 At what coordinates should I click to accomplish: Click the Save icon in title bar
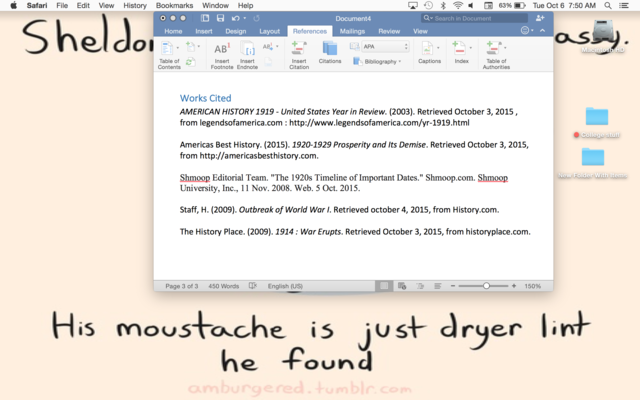point(220,18)
